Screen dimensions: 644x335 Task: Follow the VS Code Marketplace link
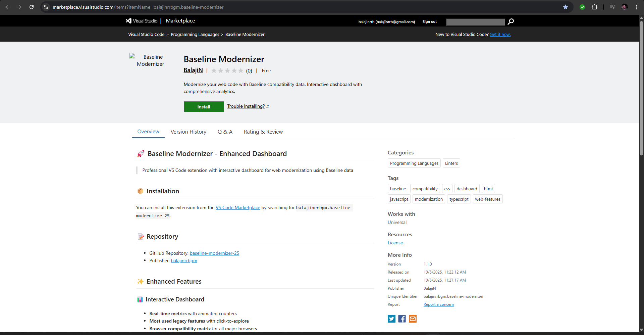[x=238, y=207]
